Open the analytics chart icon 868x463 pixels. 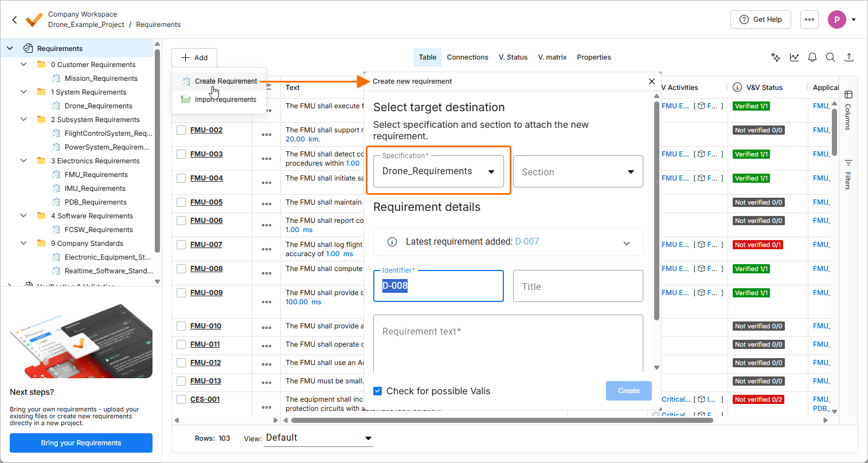tap(794, 57)
